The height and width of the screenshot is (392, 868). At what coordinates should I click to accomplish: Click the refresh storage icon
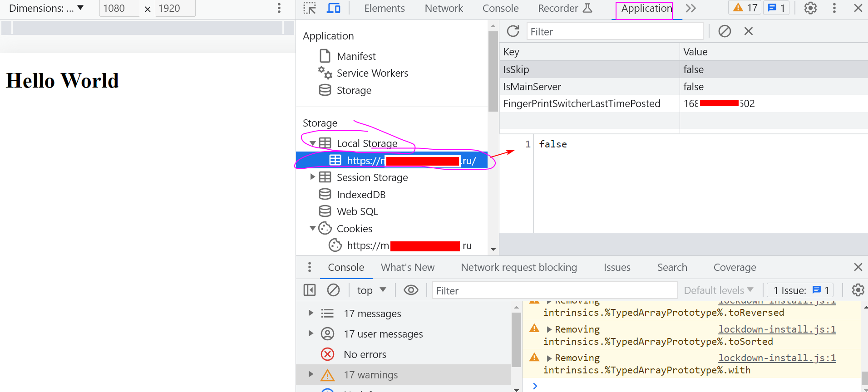(x=513, y=31)
